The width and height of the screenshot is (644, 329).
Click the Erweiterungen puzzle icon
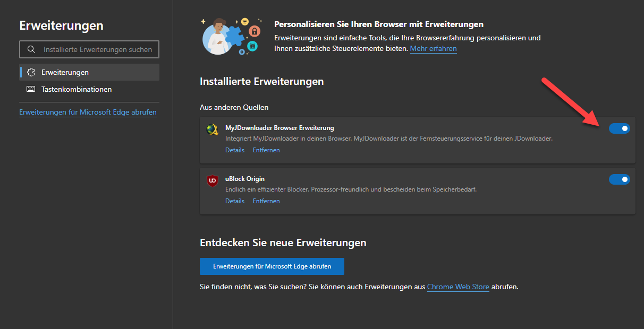click(31, 72)
